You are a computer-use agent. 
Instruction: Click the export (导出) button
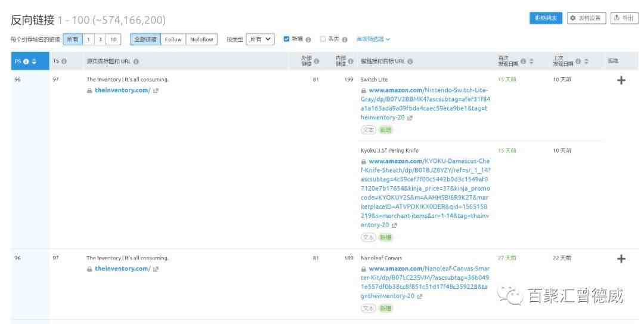pyautogui.click(x=624, y=18)
